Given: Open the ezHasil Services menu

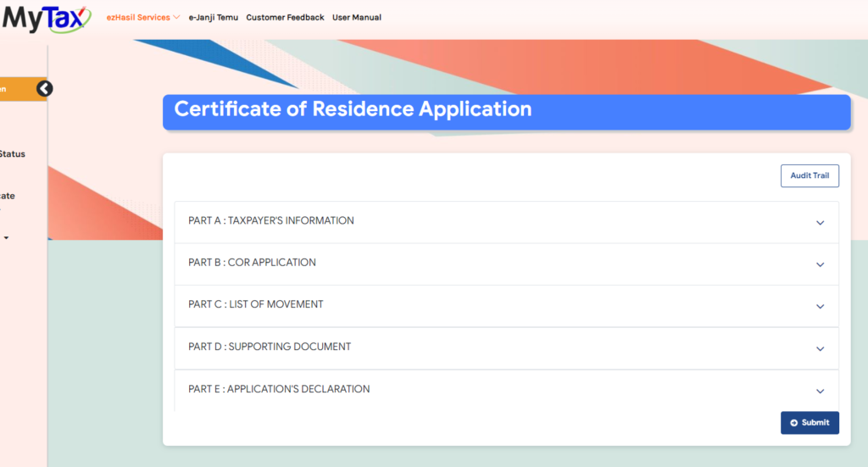Looking at the screenshot, I should click(x=143, y=17).
